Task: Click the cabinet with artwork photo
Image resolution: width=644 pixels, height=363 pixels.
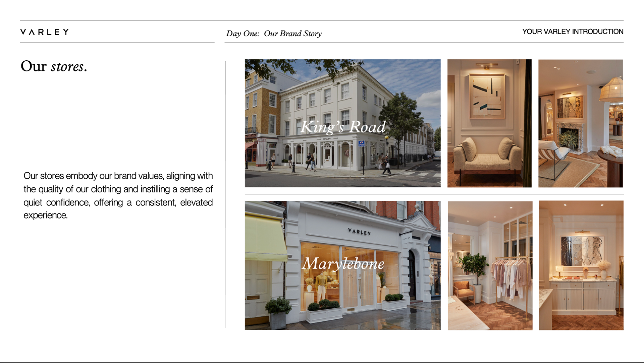Action: tap(581, 265)
